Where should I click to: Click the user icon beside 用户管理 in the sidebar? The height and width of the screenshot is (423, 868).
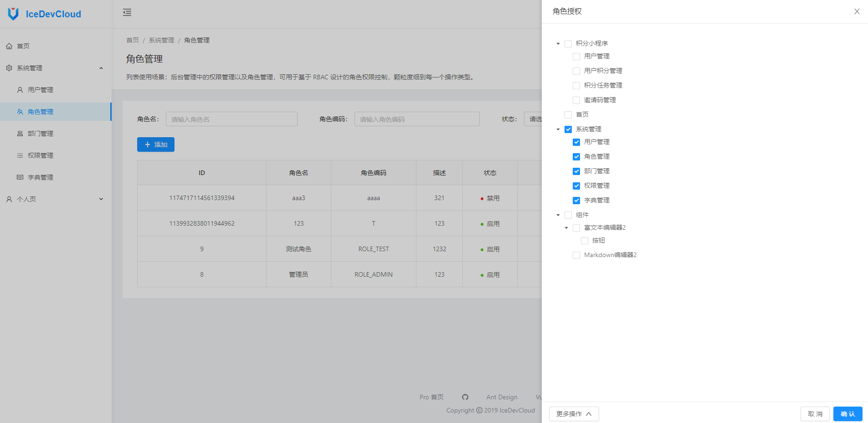coord(20,90)
